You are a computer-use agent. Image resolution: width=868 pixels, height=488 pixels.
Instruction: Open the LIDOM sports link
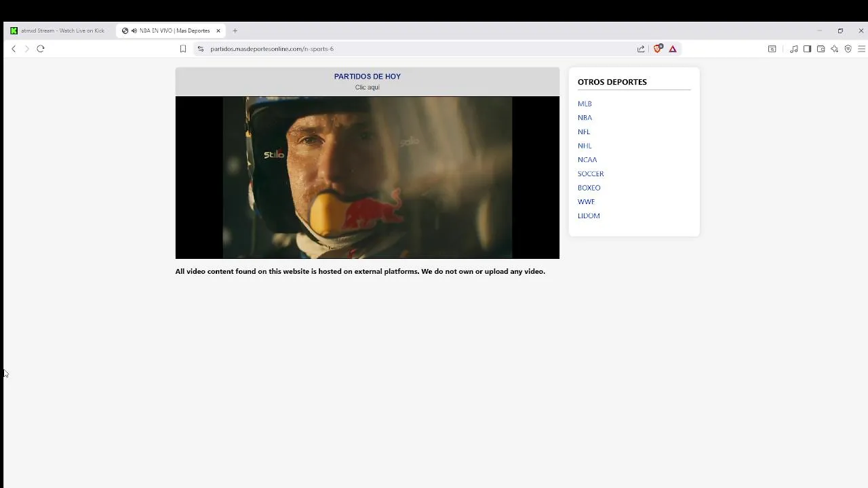coord(589,216)
